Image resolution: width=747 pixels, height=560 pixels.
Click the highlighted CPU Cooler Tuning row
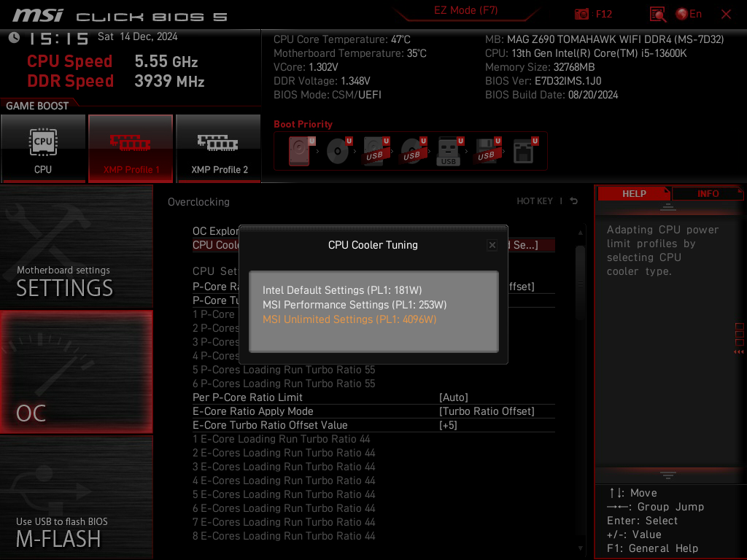click(215, 245)
